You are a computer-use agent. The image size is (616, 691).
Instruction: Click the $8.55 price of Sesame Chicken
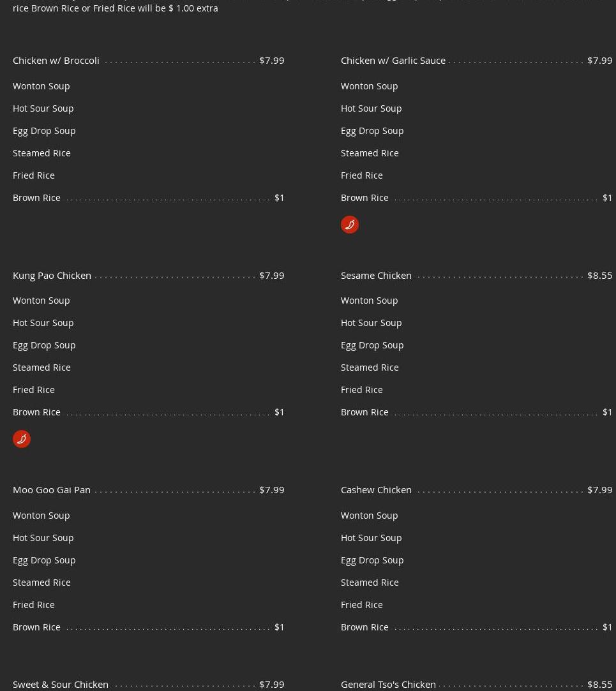[599, 275]
